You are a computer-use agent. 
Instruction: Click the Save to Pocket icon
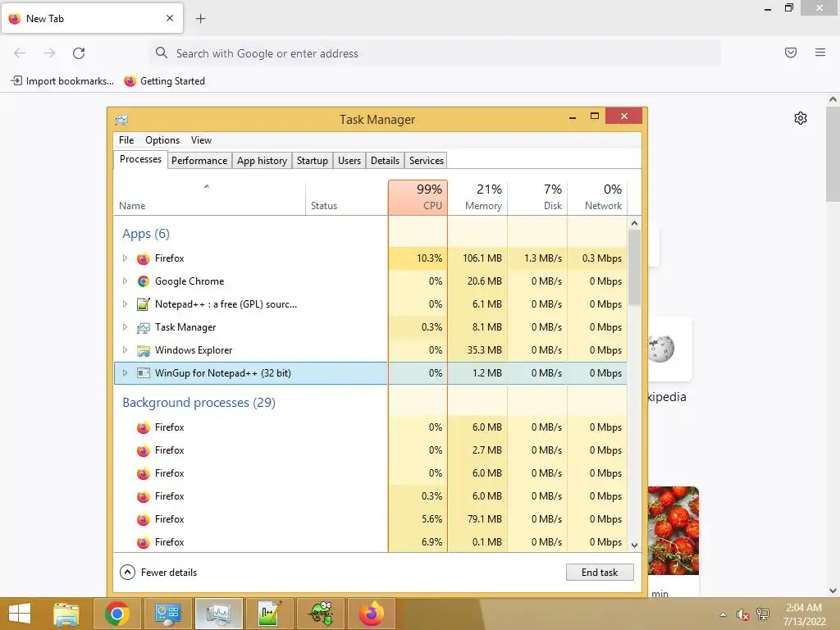click(791, 52)
